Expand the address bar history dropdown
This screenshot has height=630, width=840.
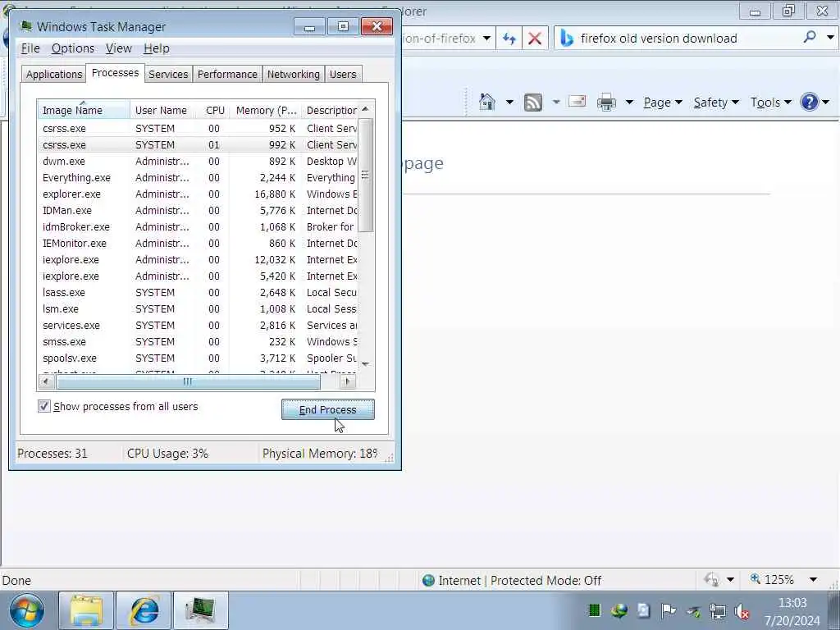pos(486,39)
